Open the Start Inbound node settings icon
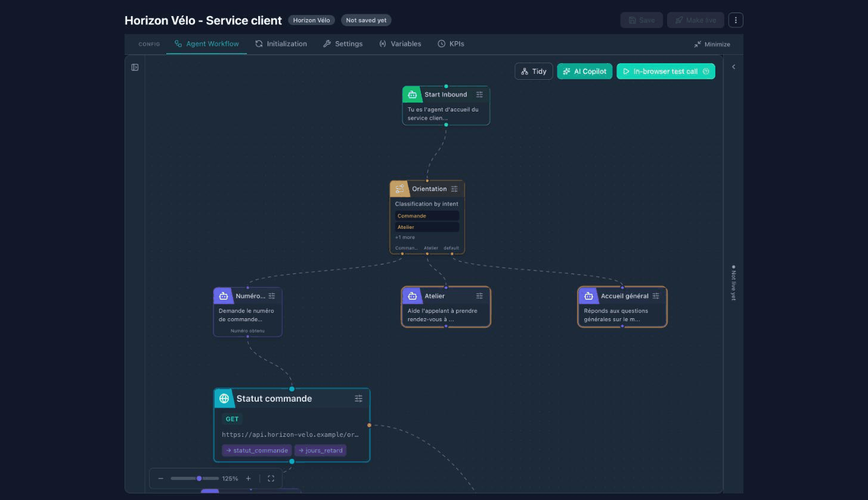This screenshot has height=500, width=868. coord(479,95)
